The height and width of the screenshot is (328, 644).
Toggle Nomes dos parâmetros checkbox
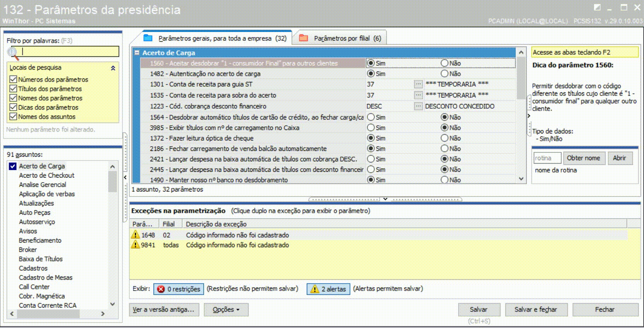[x=13, y=98]
